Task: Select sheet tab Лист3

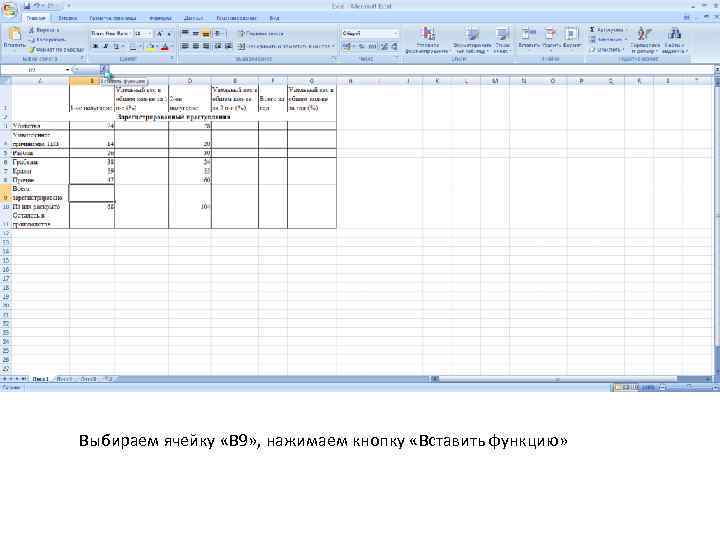Action: [x=89, y=379]
